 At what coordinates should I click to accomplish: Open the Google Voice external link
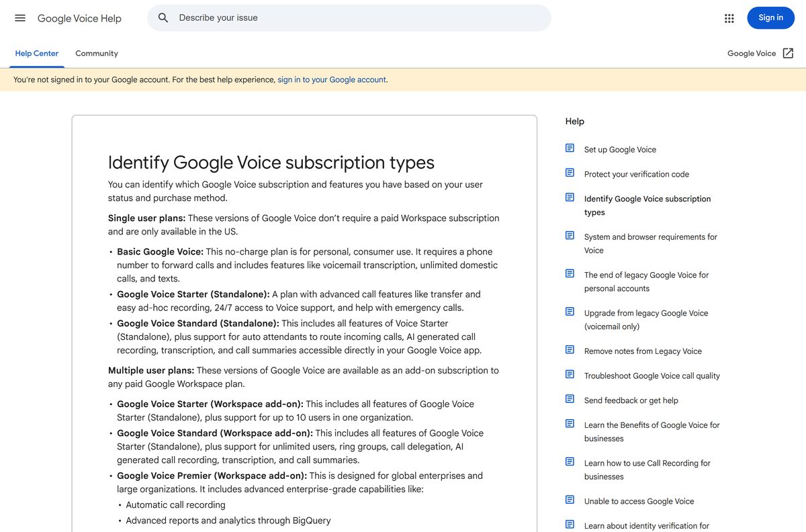point(760,53)
